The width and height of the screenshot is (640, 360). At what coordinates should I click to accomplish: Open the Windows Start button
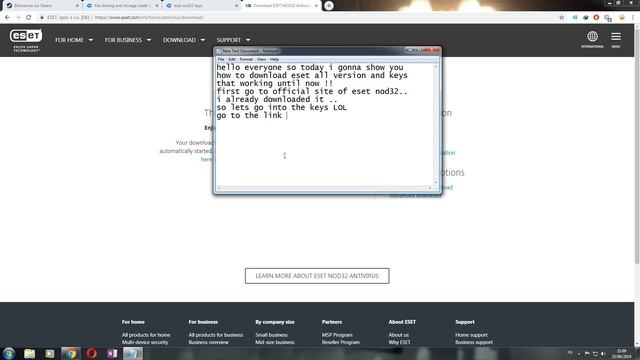(9, 353)
